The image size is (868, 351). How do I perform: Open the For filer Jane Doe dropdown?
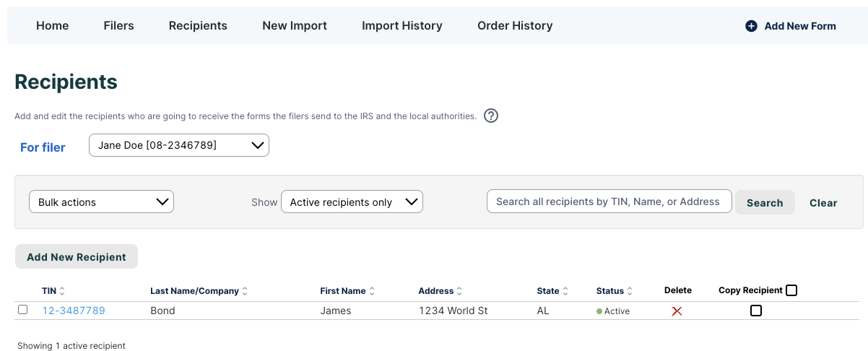pyautogui.click(x=179, y=145)
